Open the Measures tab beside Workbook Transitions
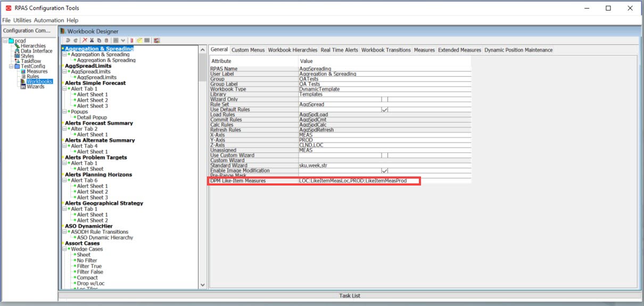Screen dimensions: 644x306 point(424,50)
